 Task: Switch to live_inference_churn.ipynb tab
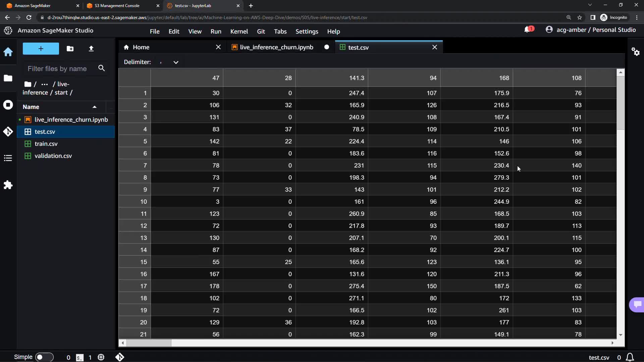click(276, 47)
